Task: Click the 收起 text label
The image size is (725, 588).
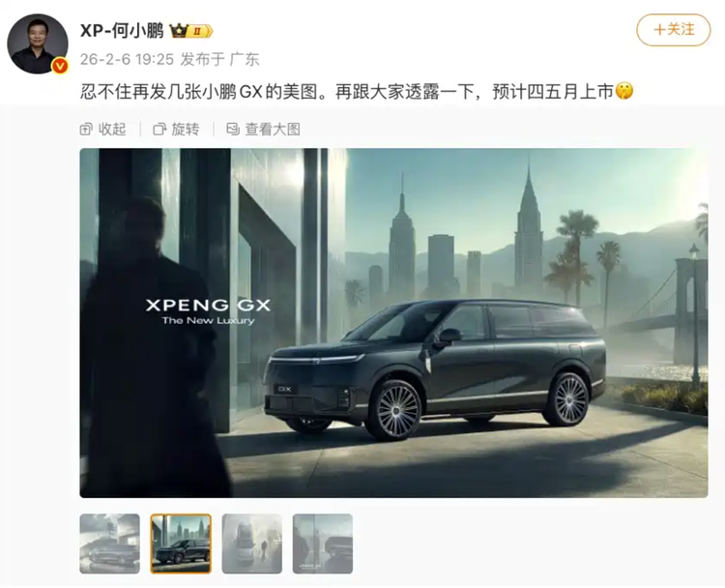Action: [112, 129]
